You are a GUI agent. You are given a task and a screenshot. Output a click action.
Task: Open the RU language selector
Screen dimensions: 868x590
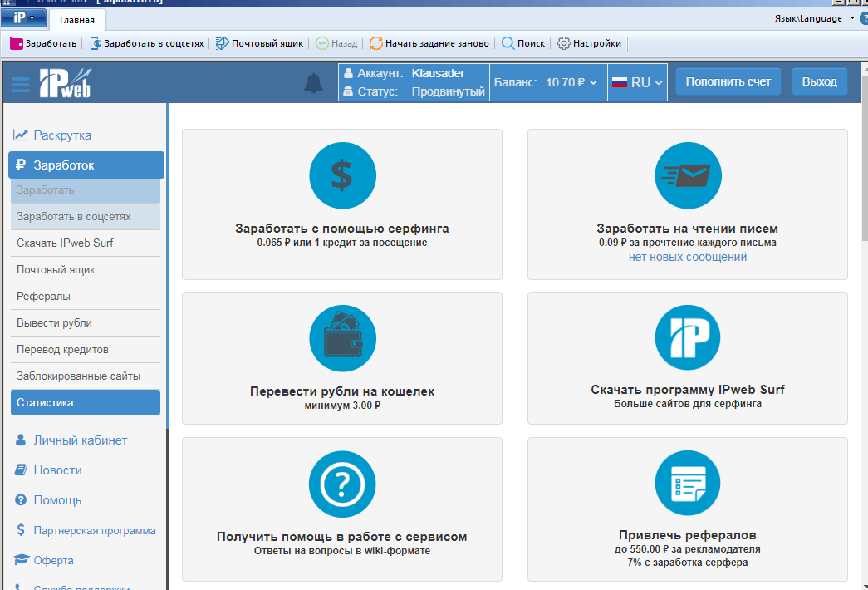click(x=637, y=82)
